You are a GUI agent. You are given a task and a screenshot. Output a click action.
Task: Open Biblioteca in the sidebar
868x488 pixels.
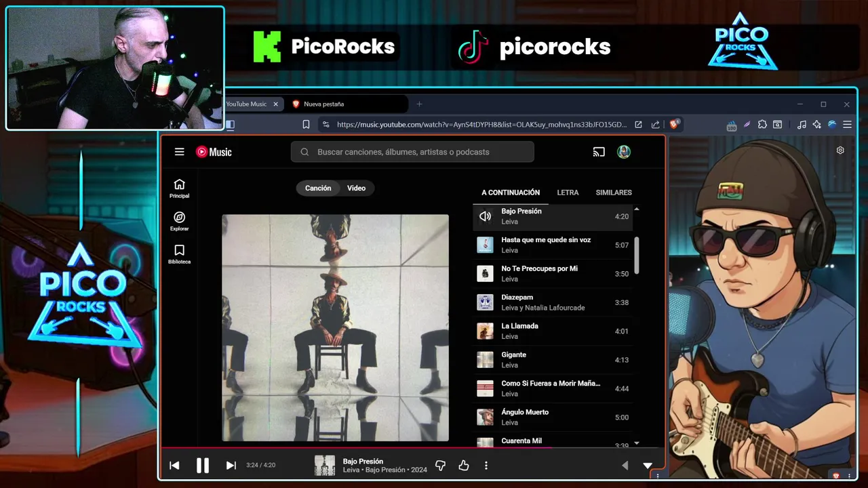[x=179, y=254]
